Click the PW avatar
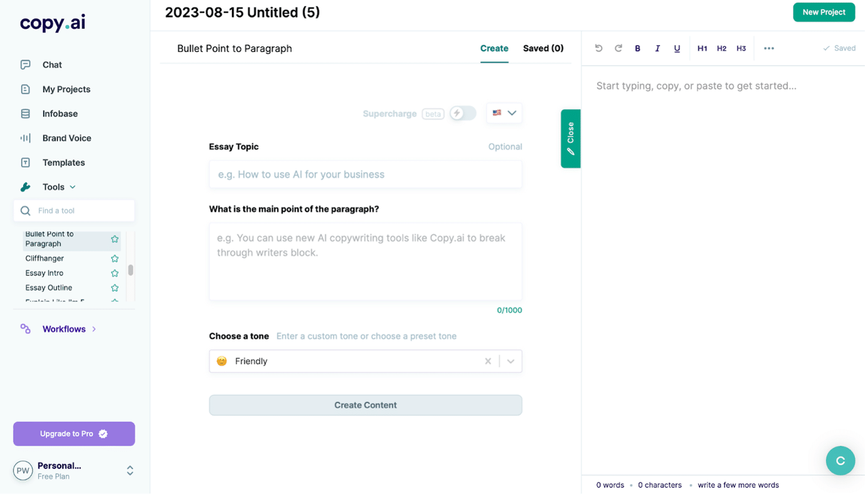868x496 pixels. 23,472
